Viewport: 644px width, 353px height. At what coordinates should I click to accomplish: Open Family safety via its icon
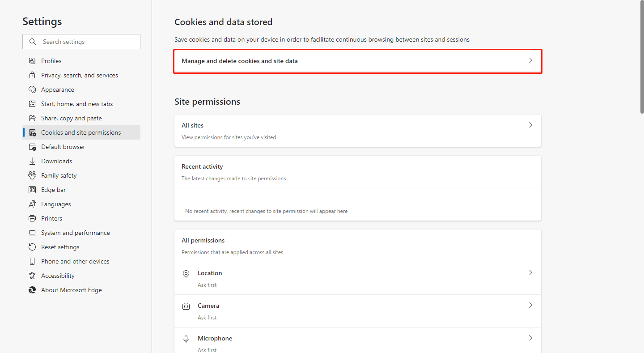coord(32,175)
